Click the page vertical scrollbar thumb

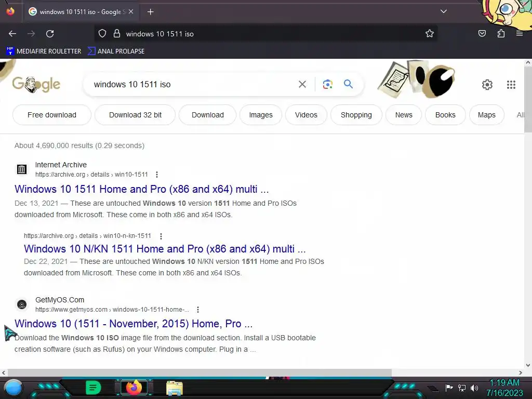[528, 99]
